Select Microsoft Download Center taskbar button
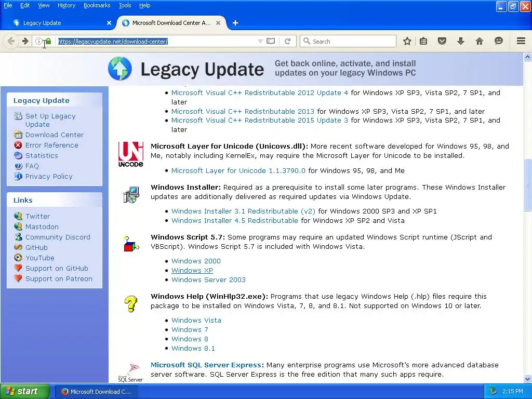532x399 pixels. click(97, 392)
